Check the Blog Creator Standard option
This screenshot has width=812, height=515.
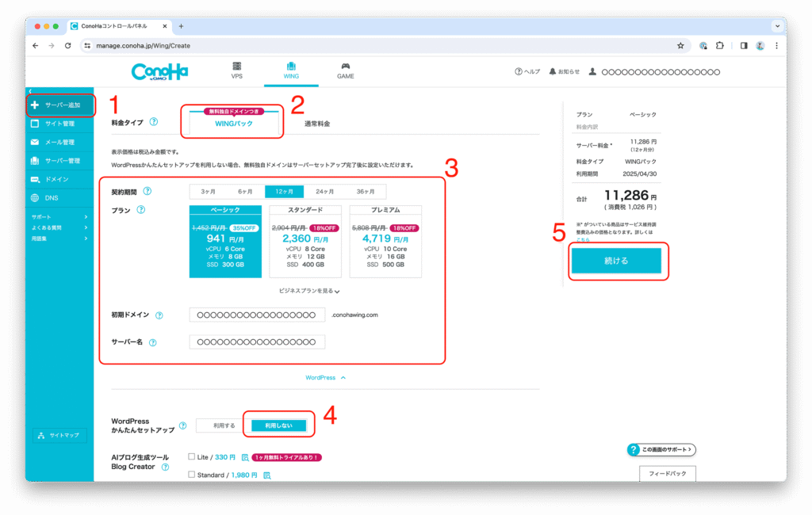(192, 475)
